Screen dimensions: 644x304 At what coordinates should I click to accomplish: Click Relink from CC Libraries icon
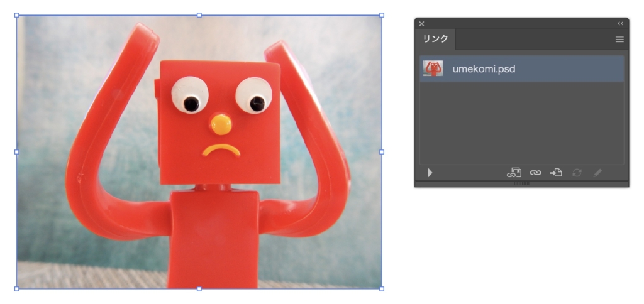(514, 173)
